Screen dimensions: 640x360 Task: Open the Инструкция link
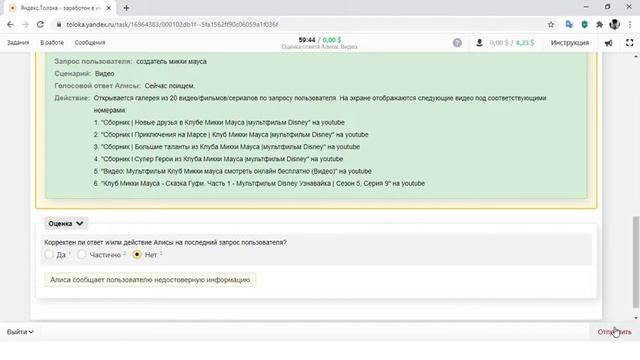570,42
